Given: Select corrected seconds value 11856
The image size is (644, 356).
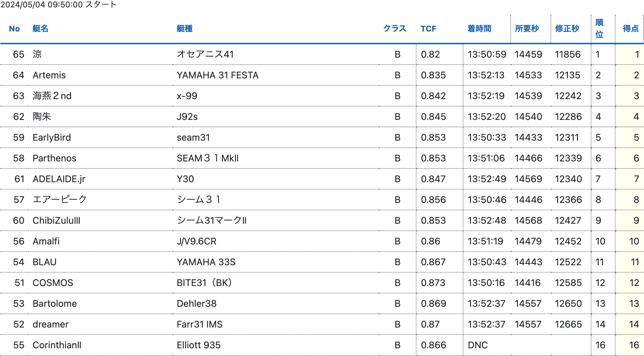Looking at the screenshot, I should [567, 55].
